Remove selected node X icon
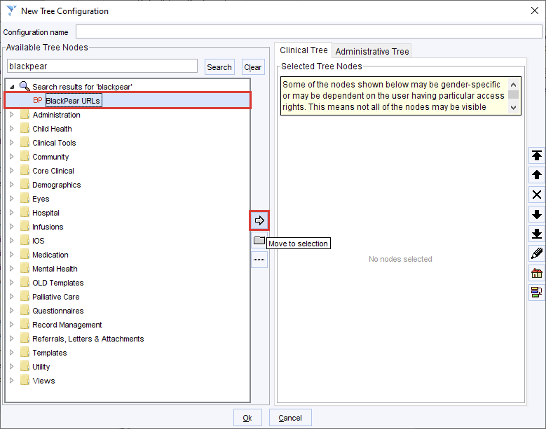Viewport: 546px width, 429px height. (537, 195)
